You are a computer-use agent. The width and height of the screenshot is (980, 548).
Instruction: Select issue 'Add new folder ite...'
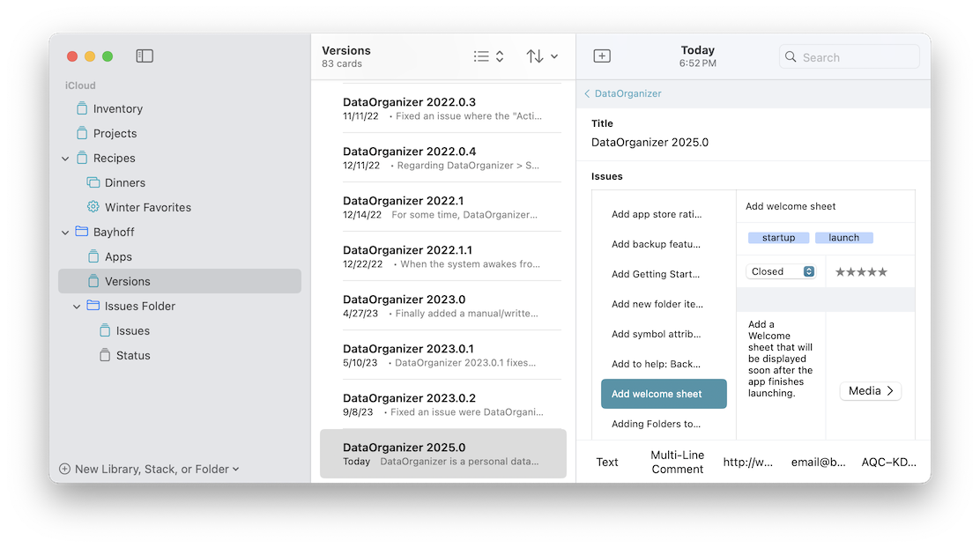coord(664,304)
